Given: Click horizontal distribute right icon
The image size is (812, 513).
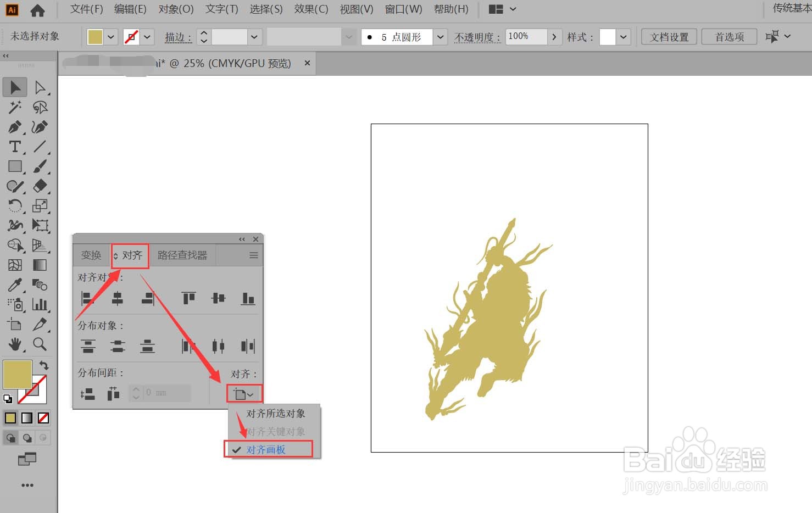Looking at the screenshot, I should point(248,346).
